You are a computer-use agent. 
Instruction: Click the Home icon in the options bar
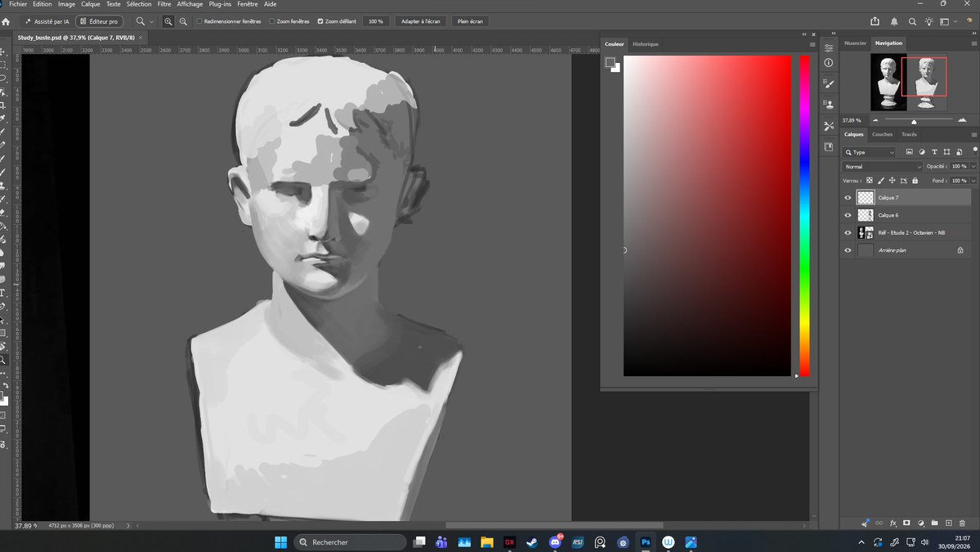click(x=7, y=21)
